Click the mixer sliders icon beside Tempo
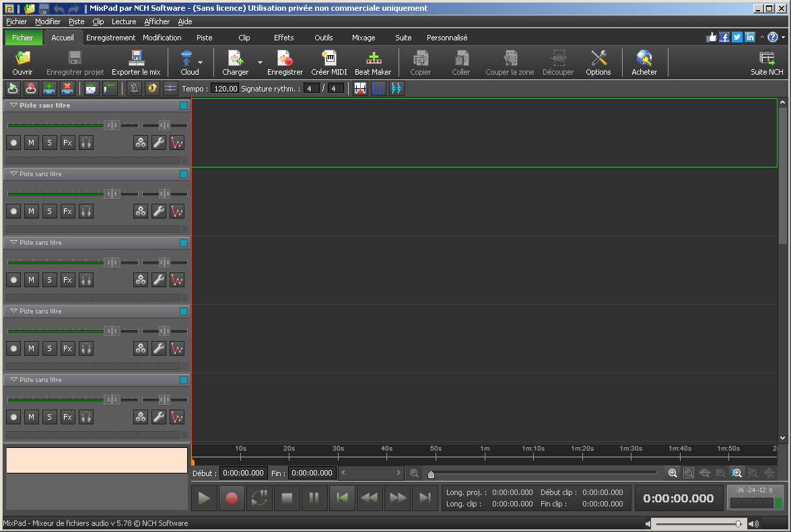Viewport: 791px width, 532px height. coord(170,89)
